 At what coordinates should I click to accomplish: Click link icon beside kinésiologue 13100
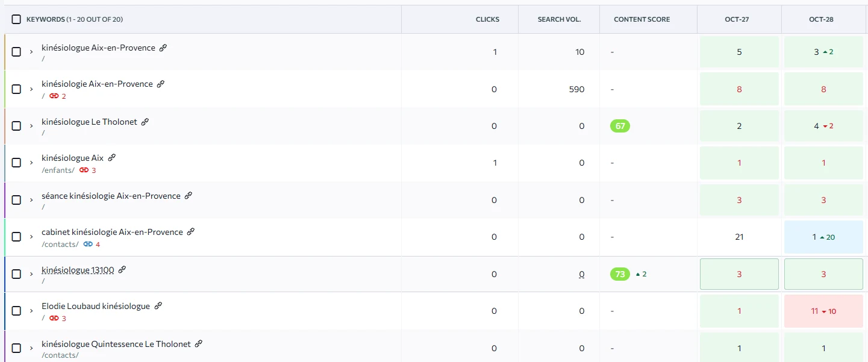pyautogui.click(x=122, y=270)
